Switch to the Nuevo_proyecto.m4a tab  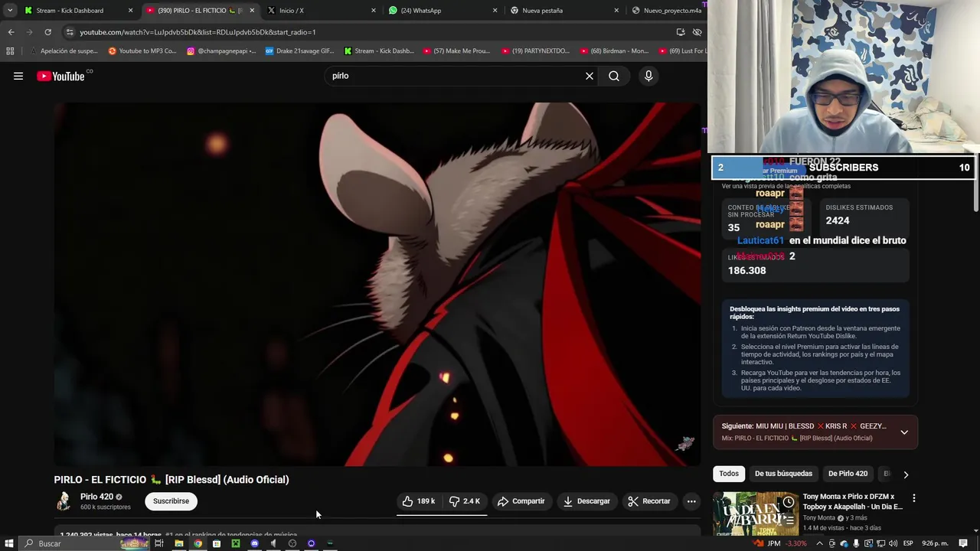tap(666, 11)
